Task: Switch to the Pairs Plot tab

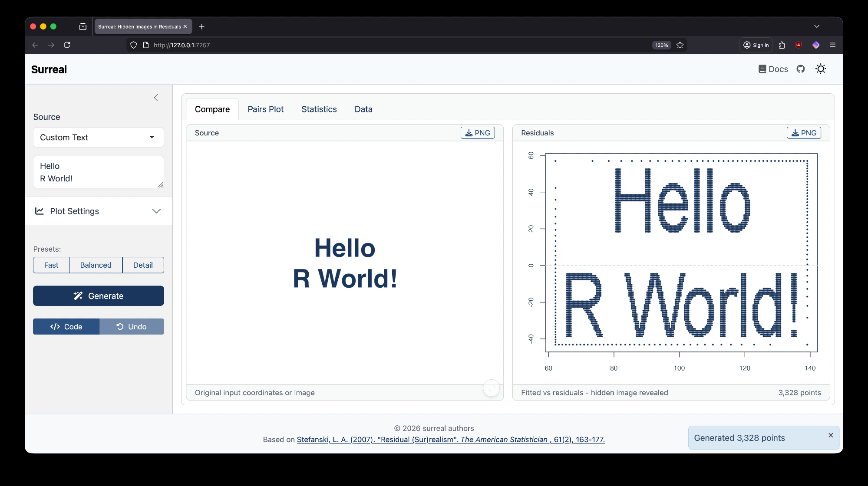Action: (x=265, y=109)
